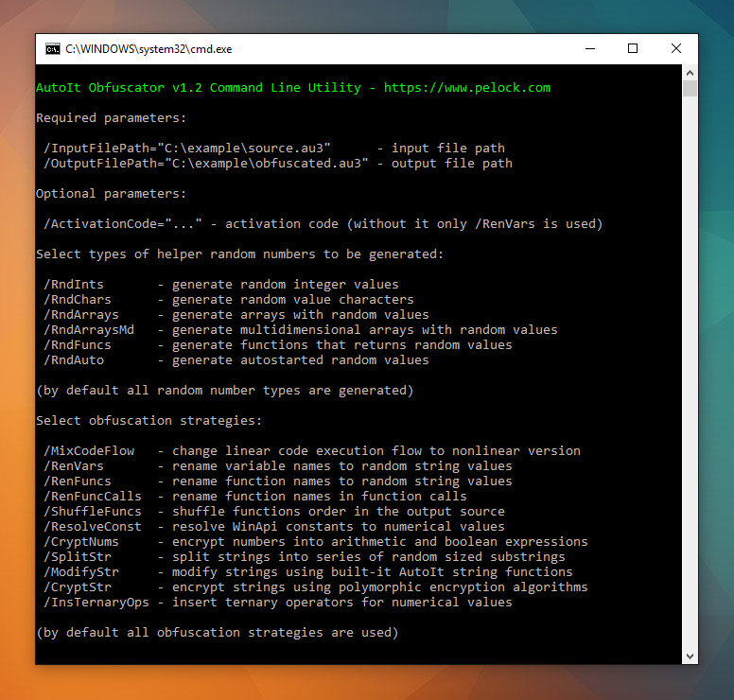Click the /SplitStr option text

pyautogui.click(x=78, y=557)
